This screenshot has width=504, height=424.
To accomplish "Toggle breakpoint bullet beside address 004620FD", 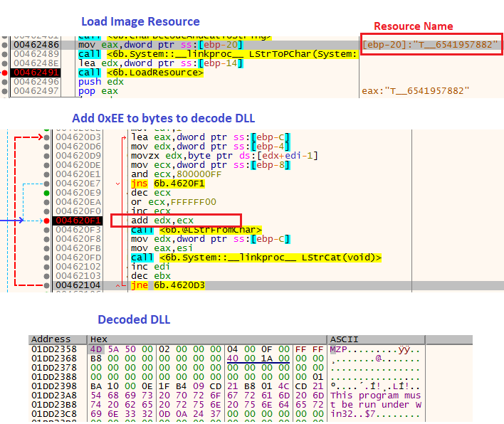I will 46,258.
